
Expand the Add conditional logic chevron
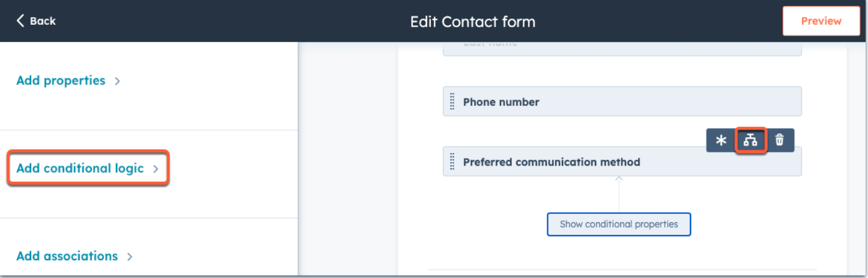(156, 169)
